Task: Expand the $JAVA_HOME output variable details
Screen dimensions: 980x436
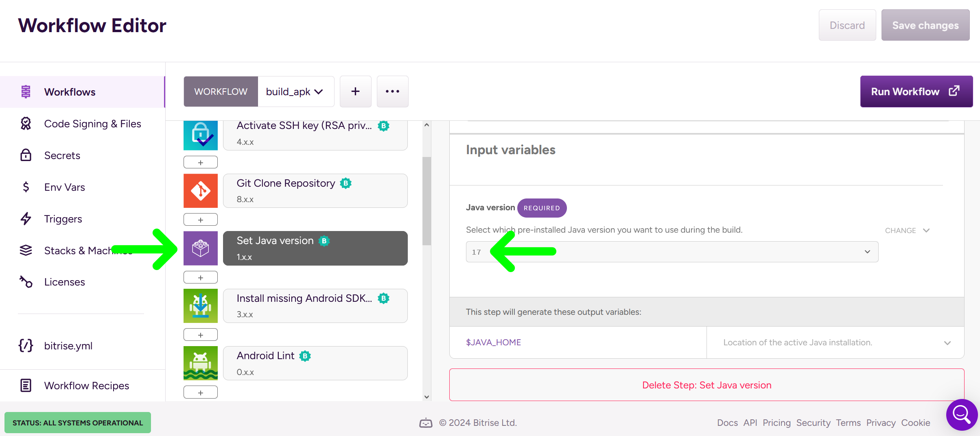Action: (947, 343)
